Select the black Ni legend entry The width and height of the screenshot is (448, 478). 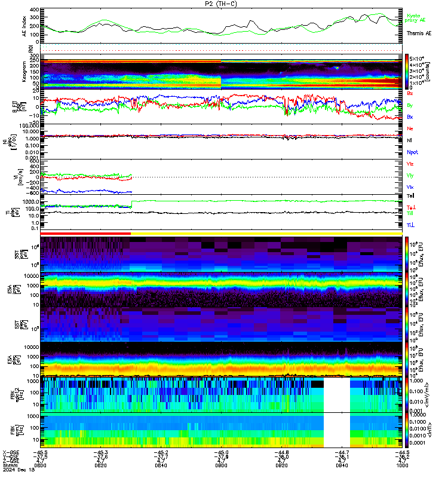click(x=409, y=140)
